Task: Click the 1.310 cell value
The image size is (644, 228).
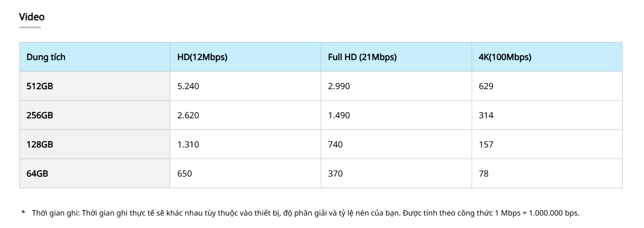Action: tap(188, 144)
